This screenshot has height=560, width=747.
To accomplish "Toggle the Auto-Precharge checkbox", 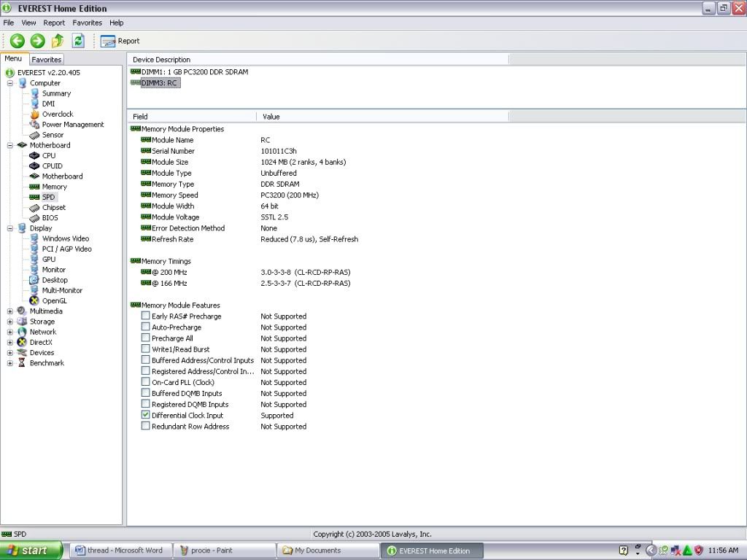I will click(x=145, y=327).
